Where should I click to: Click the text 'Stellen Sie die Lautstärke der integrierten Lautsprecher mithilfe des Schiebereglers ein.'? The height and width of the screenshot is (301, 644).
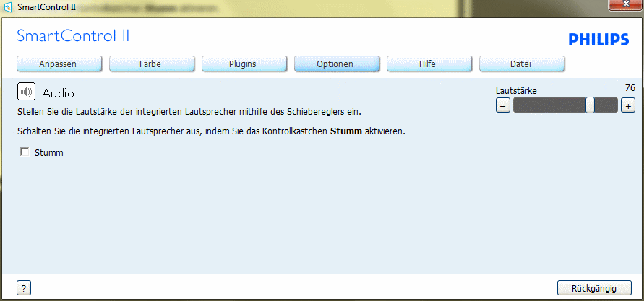click(189, 112)
